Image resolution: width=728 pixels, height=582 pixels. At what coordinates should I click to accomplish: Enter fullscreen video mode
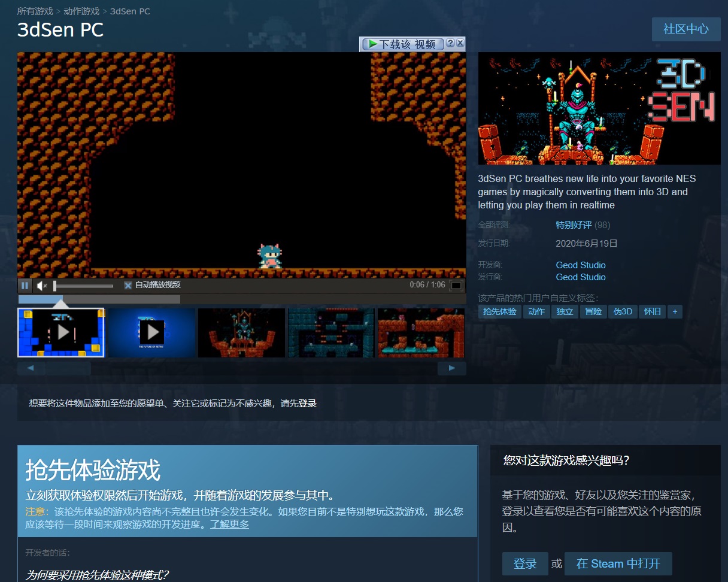pos(456,286)
